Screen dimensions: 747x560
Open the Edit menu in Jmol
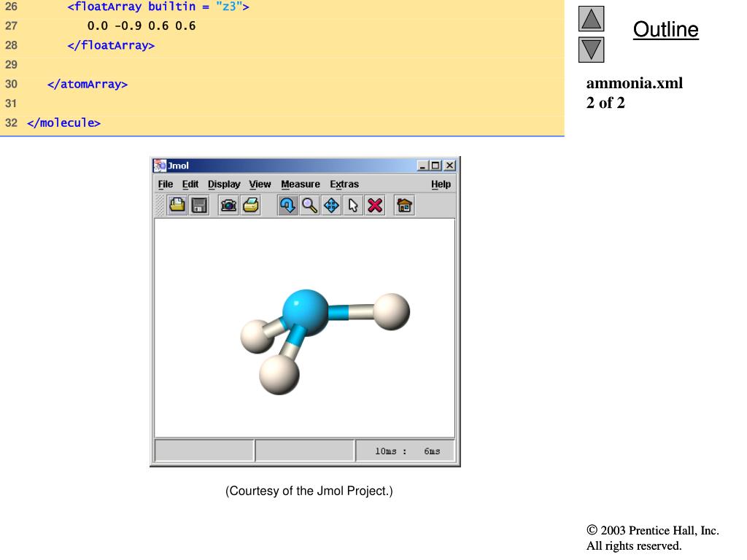190,184
